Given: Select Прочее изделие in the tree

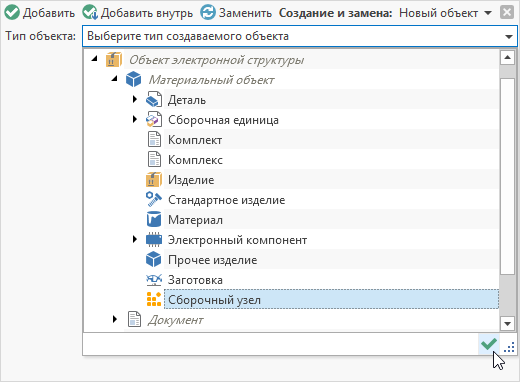Looking at the screenshot, I should 212,260.
